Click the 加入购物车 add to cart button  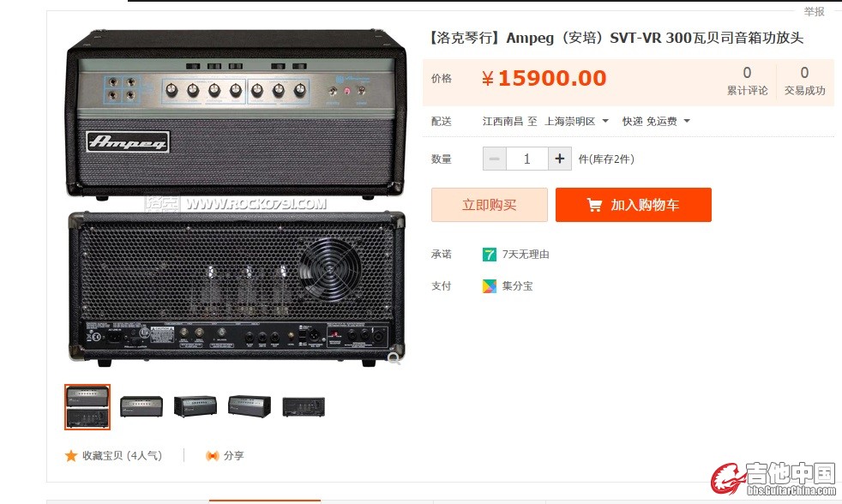pyautogui.click(x=634, y=205)
